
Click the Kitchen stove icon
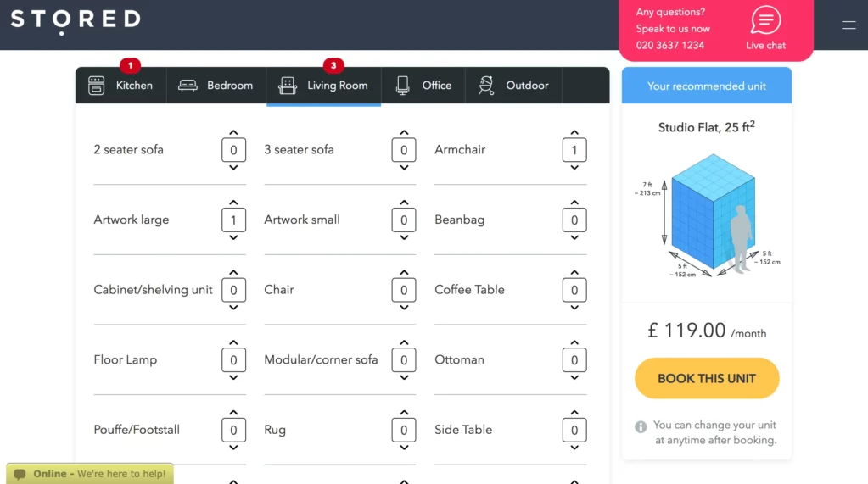(x=97, y=86)
